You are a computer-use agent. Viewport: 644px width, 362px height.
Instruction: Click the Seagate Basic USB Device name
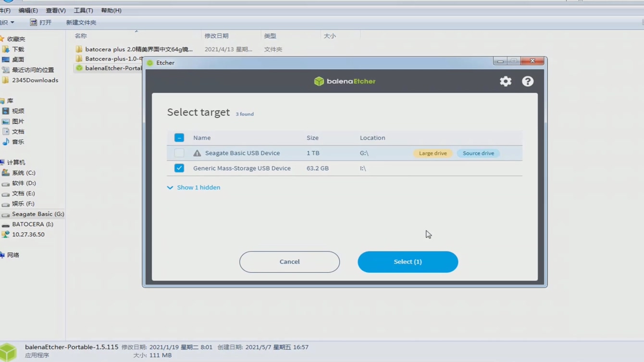242,153
